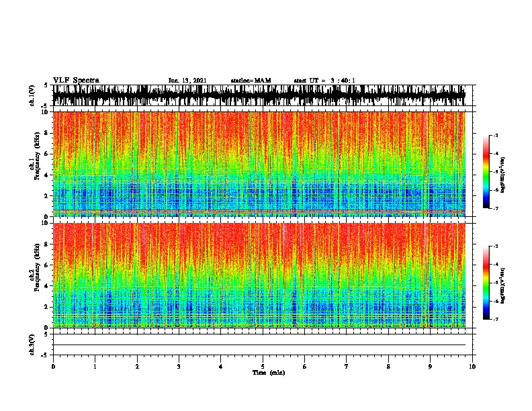This screenshot has height=411, width=532.
Task: Click the ch.2 spectrogram color scale bar
Action: (486, 283)
